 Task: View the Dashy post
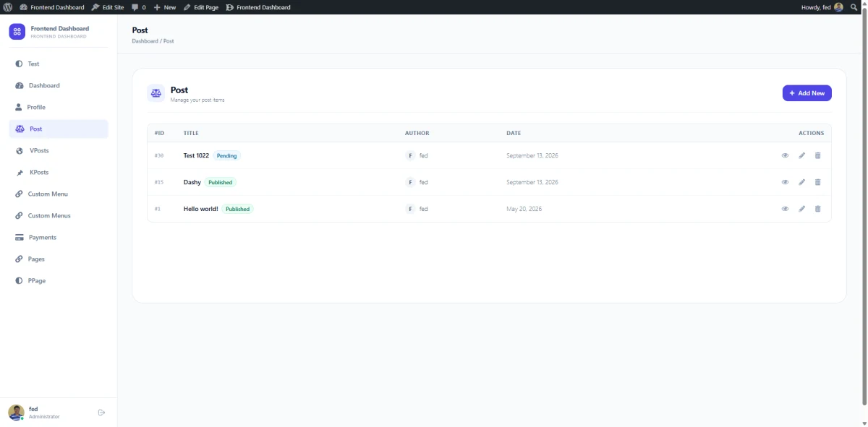(x=785, y=182)
